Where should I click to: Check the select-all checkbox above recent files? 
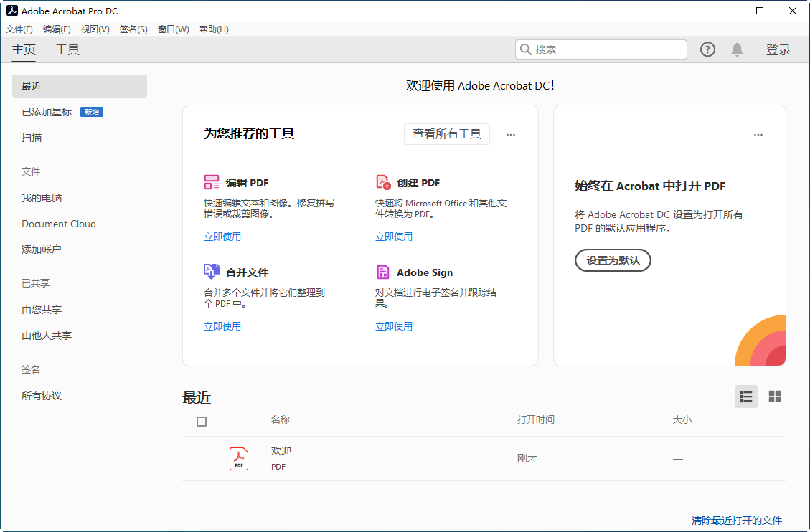(x=202, y=422)
